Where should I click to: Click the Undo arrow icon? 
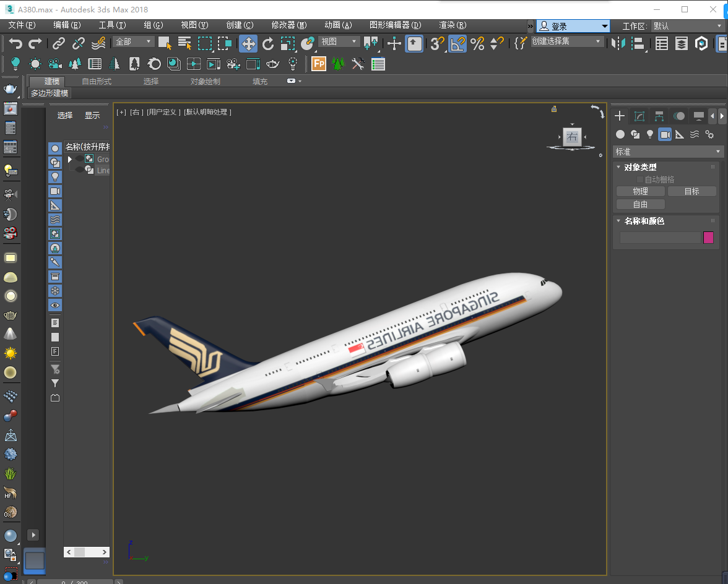pyautogui.click(x=15, y=43)
